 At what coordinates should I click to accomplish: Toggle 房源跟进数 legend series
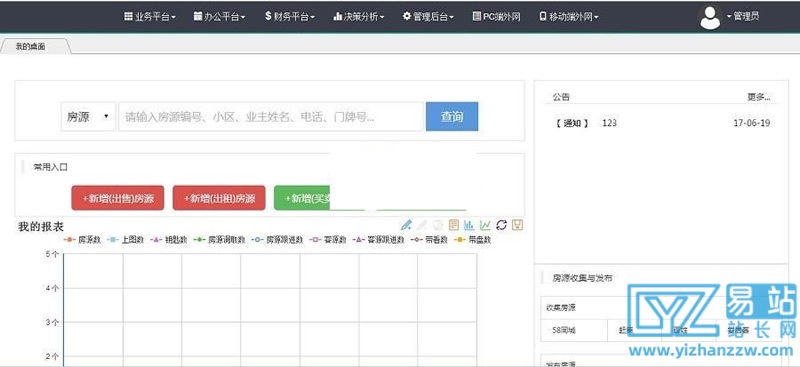277,239
